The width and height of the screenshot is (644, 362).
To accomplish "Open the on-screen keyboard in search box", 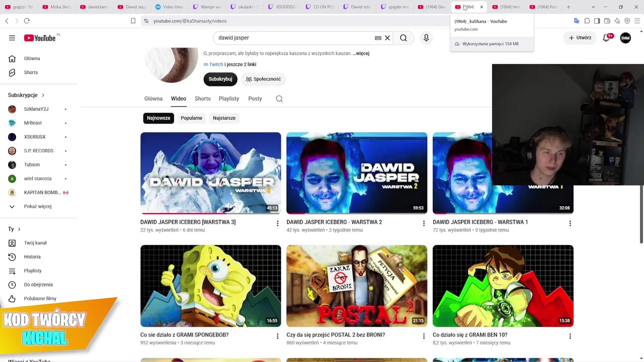I will click(378, 38).
